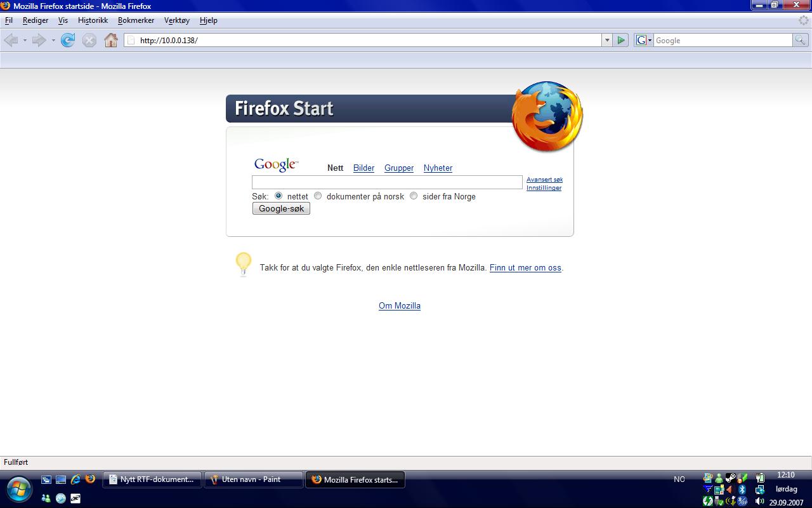Image resolution: width=812 pixels, height=508 pixels.
Task: Click the Google search box on the page
Action: point(387,182)
